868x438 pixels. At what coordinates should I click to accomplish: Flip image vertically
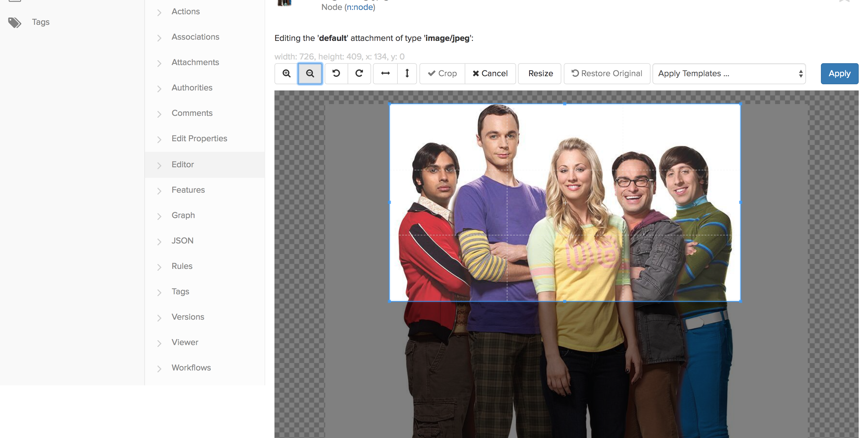coord(407,73)
